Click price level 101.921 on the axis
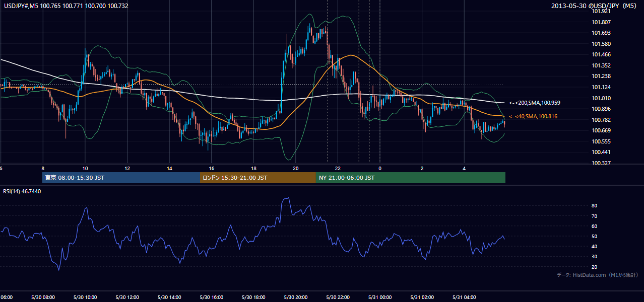The height and width of the screenshot is (302, 644). (601, 11)
